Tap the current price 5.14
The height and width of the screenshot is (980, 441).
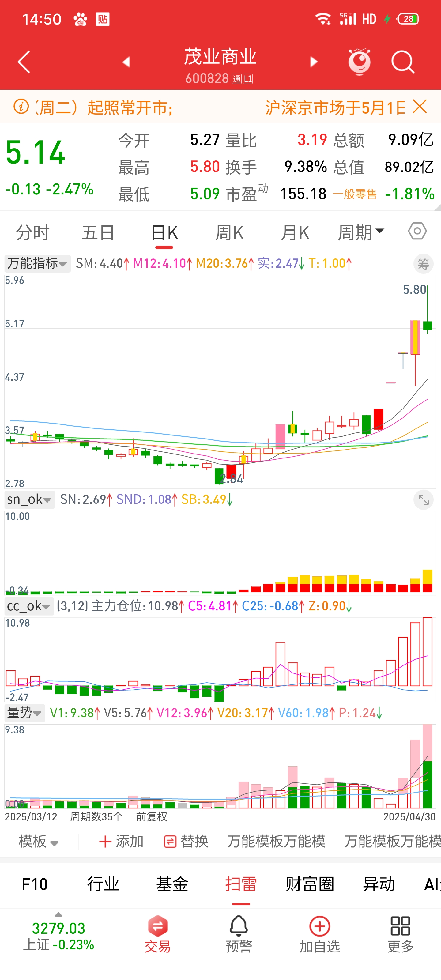coord(36,152)
